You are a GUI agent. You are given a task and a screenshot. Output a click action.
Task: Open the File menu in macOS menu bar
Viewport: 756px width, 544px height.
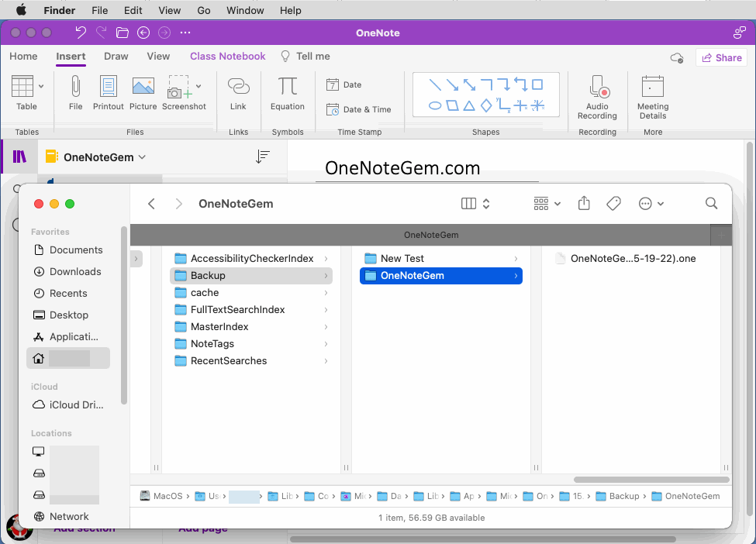tap(100, 10)
